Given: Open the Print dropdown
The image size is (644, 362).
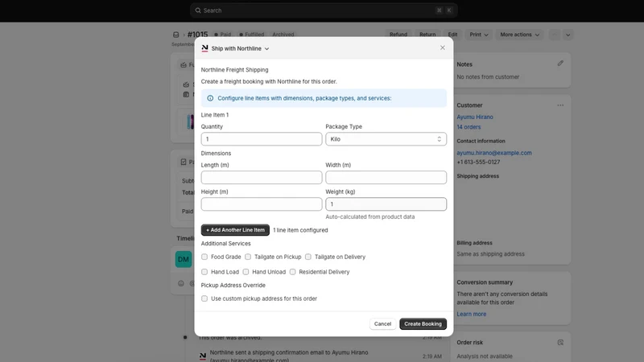Looking at the screenshot, I should coord(478,35).
